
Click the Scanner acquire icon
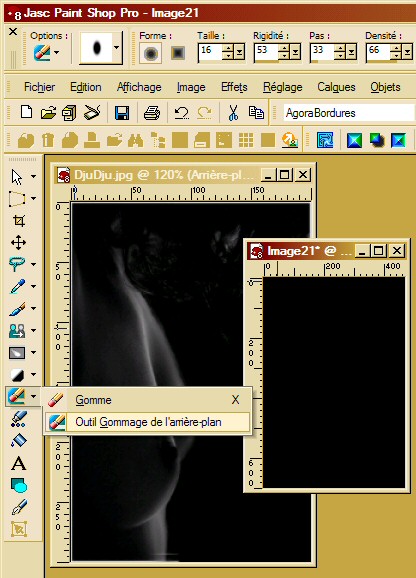92,112
